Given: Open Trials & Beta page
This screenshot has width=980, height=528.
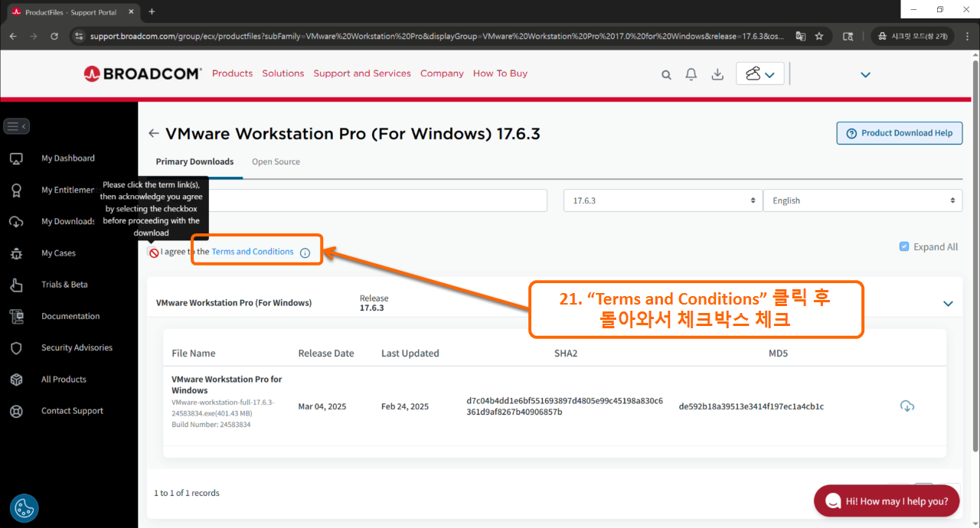Looking at the screenshot, I should pos(64,285).
